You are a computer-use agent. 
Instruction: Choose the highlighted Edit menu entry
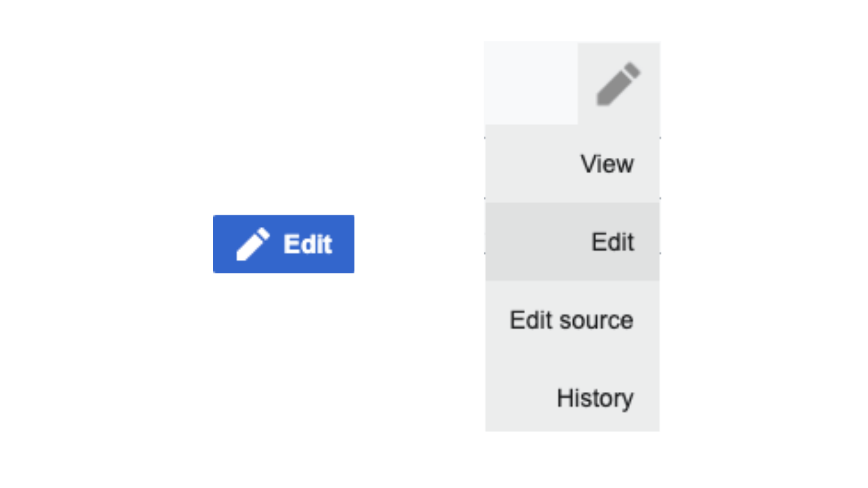(612, 242)
